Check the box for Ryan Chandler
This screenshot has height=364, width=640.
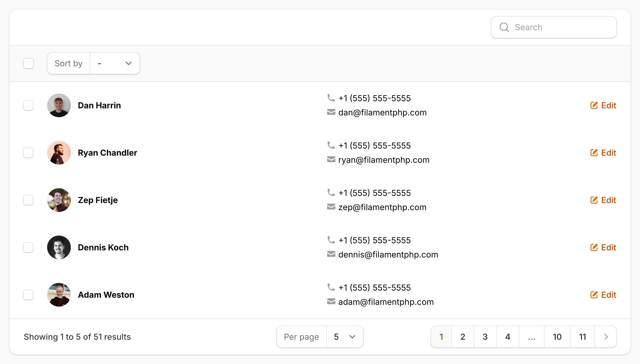click(28, 153)
